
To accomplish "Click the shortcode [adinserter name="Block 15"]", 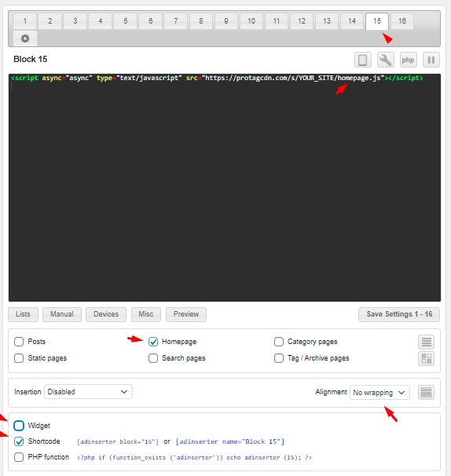I will [x=230, y=441].
